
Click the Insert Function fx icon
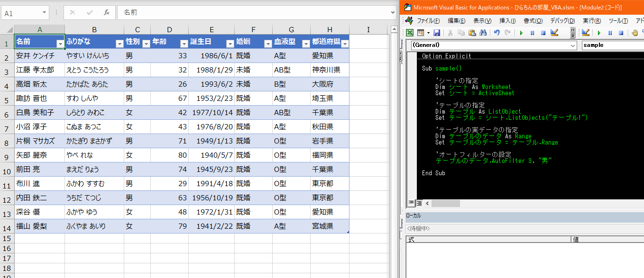point(107,13)
